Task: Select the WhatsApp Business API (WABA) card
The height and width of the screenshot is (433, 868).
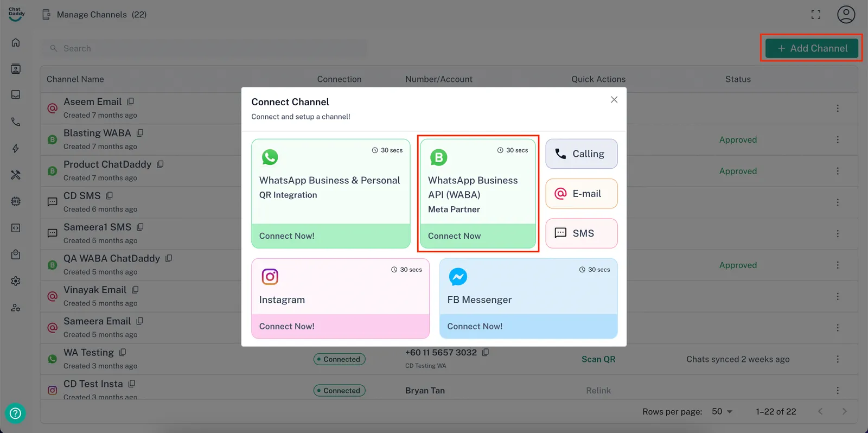Action: [x=478, y=193]
